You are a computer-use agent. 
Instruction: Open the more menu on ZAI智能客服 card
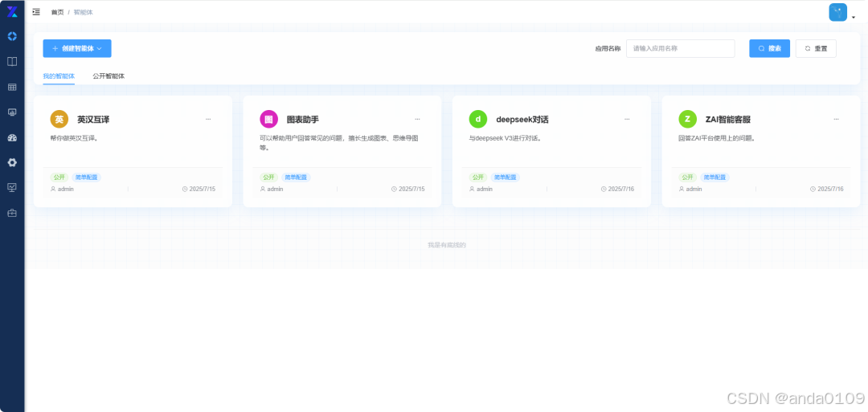[x=837, y=119]
